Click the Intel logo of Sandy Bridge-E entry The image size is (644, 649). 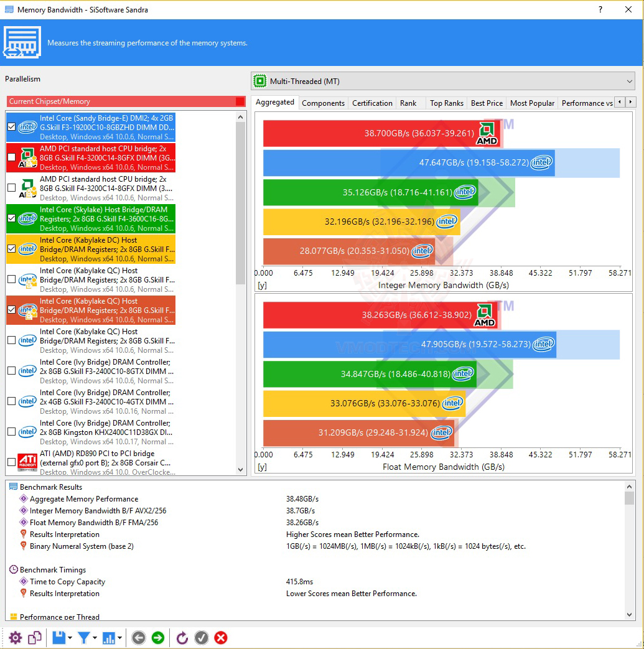(x=28, y=127)
